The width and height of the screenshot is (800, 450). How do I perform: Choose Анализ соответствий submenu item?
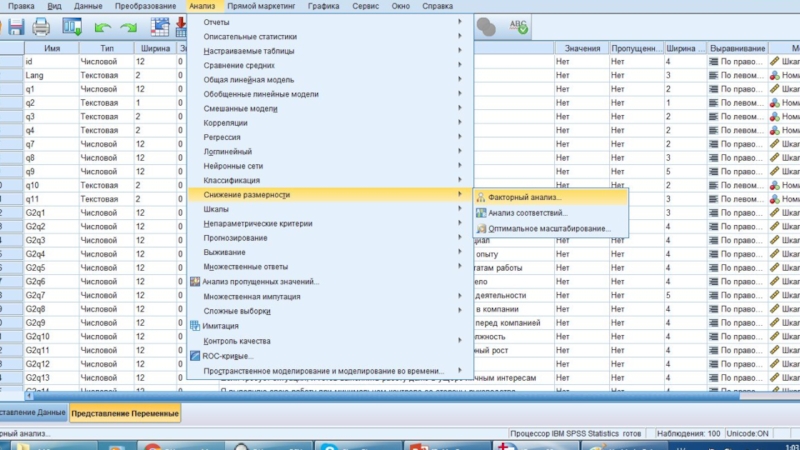coord(527,213)
